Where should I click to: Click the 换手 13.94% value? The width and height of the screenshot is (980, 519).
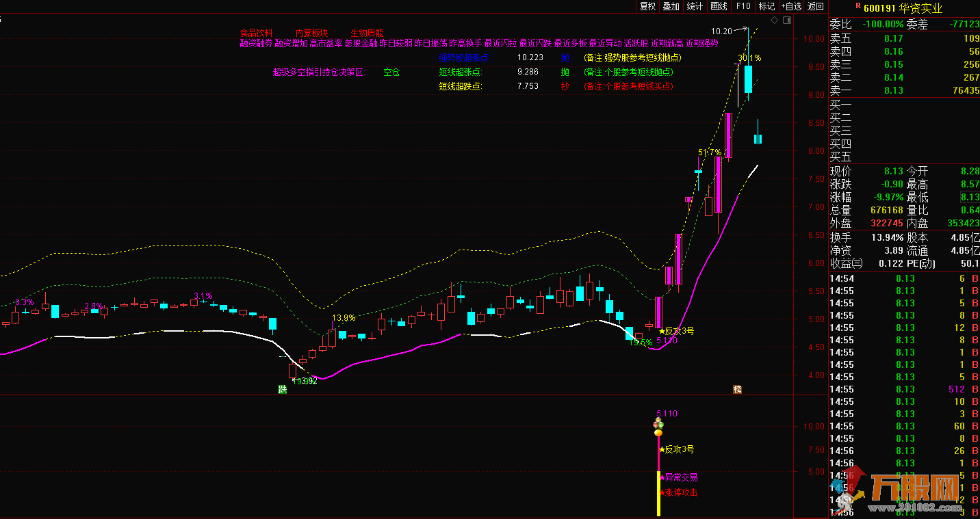888,238
